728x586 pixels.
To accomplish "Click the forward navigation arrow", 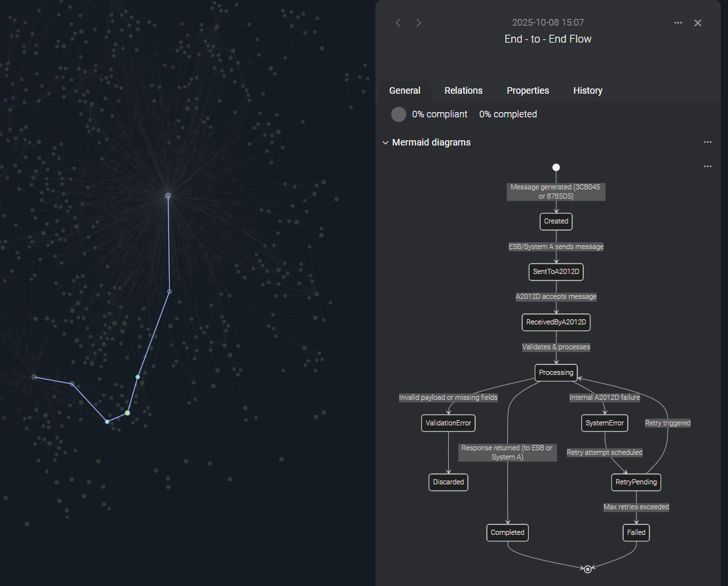I will coord(419,23).
